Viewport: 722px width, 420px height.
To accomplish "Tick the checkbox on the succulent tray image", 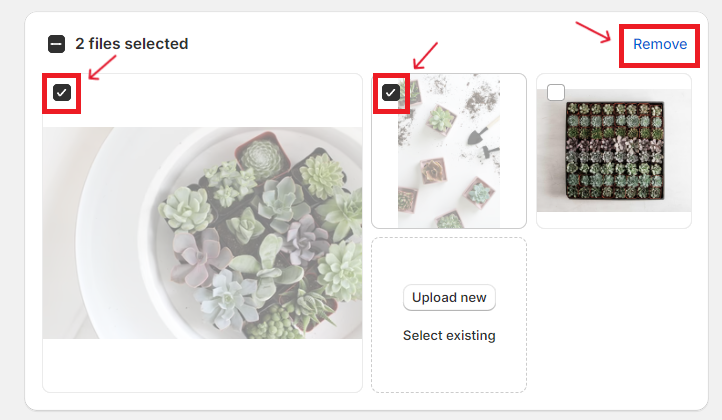I will click(556, 93).
